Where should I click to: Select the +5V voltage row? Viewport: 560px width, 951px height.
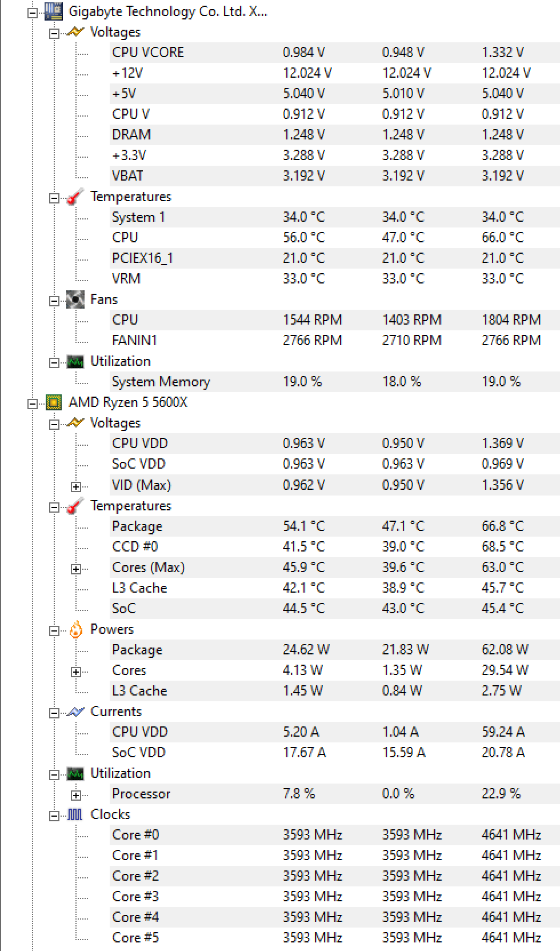335,94
